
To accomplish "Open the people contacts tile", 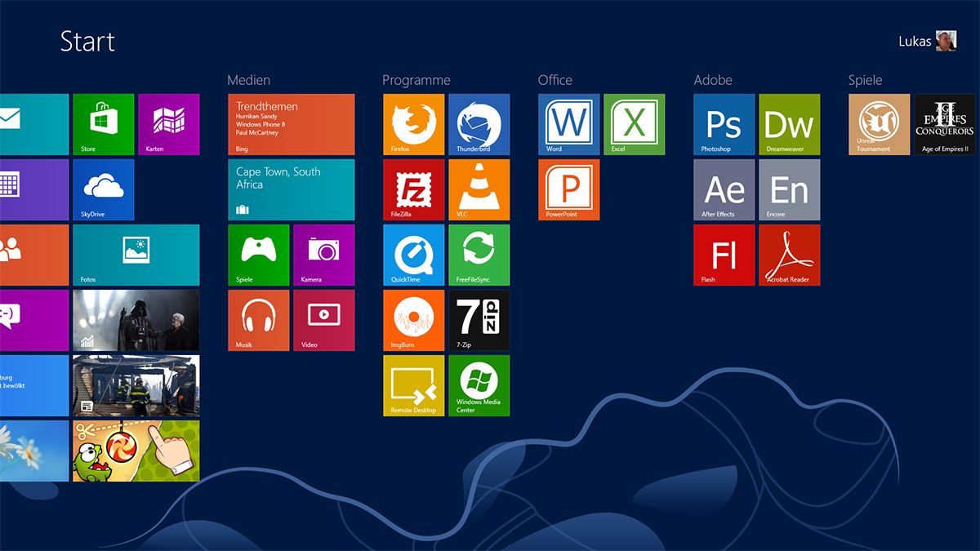I will [x=34, y=255].
